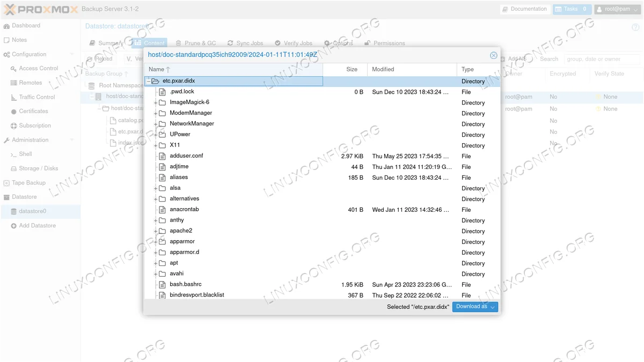Click the Type column header

tap(478, 70)
